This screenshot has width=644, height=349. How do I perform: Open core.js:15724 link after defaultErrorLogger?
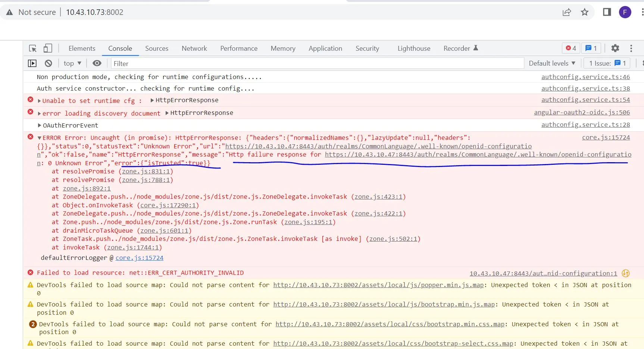pyautogui.click(x=140, y=258)
